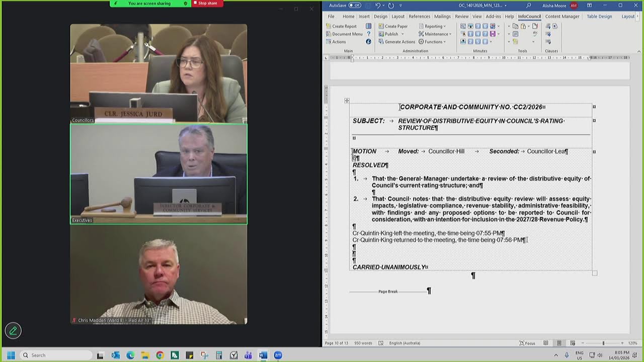Viewport: 644px width, 362px height.
Task: Open the Review ribbon tab
Action: click(461, 17)
